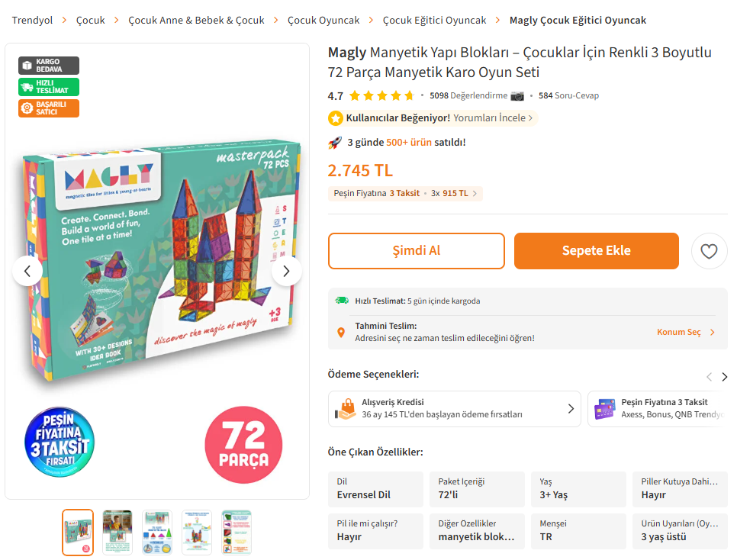Expand the 3 Taksit installment details
Image resolution: width=737 pixels, height=560 pixels.
point(405,194)
